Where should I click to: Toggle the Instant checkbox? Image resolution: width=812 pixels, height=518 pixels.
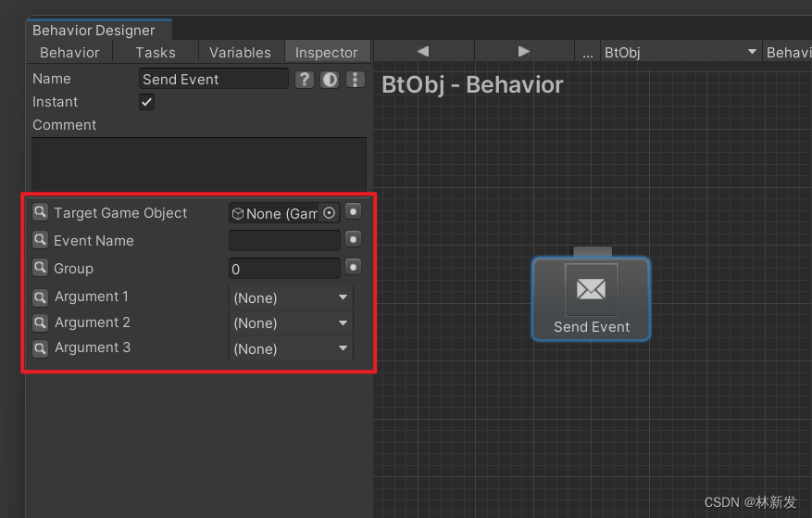(x=146, y=102)
